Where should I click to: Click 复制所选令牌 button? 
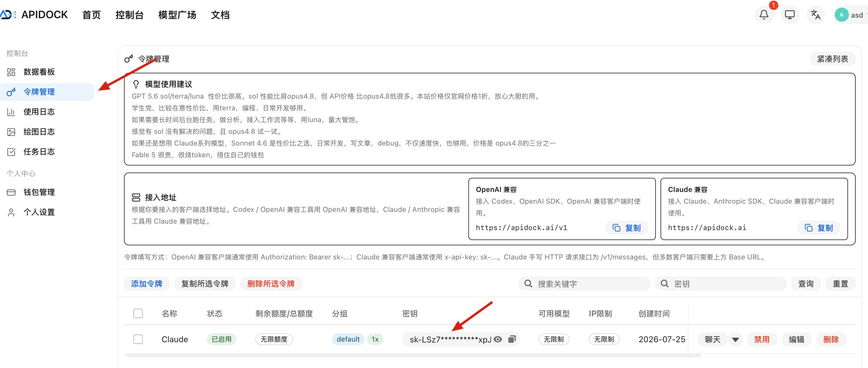click(205, 283)
